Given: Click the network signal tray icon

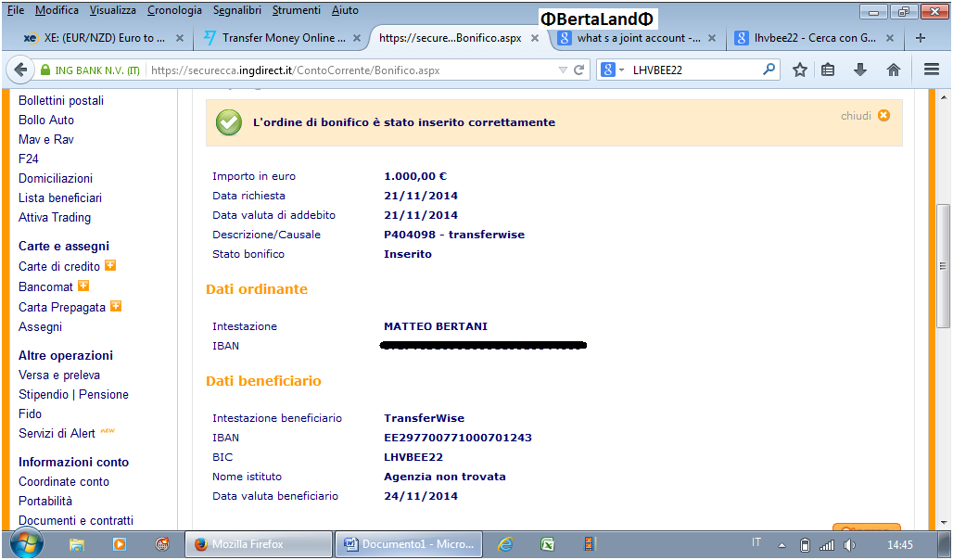Looking at the screenshot, I should tap(827, 545).
